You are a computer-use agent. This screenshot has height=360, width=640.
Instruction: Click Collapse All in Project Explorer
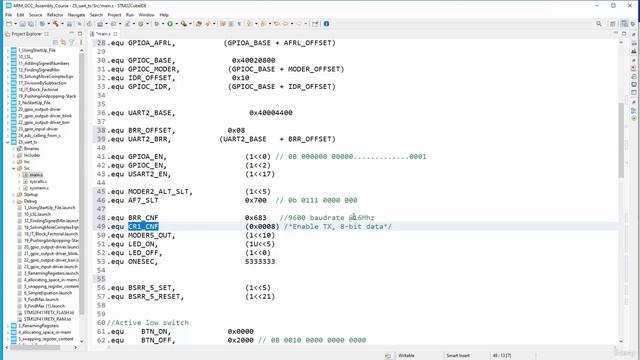[x=56, y=42]
